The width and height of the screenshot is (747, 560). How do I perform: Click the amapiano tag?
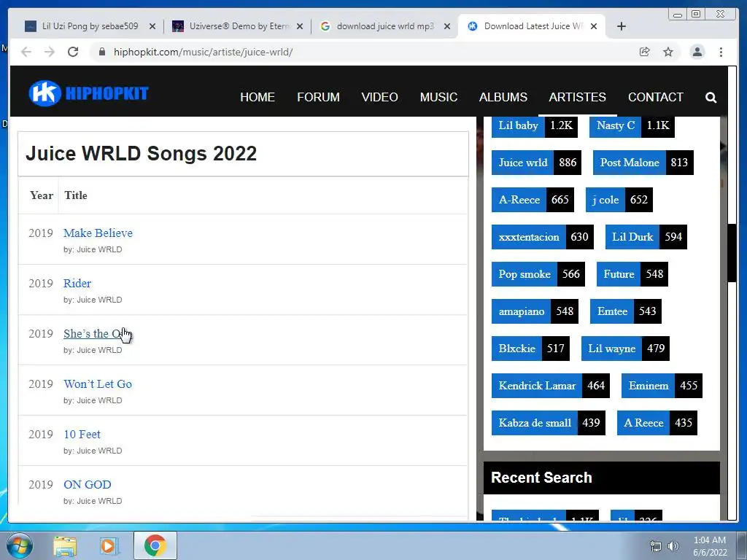pos(535,311)
